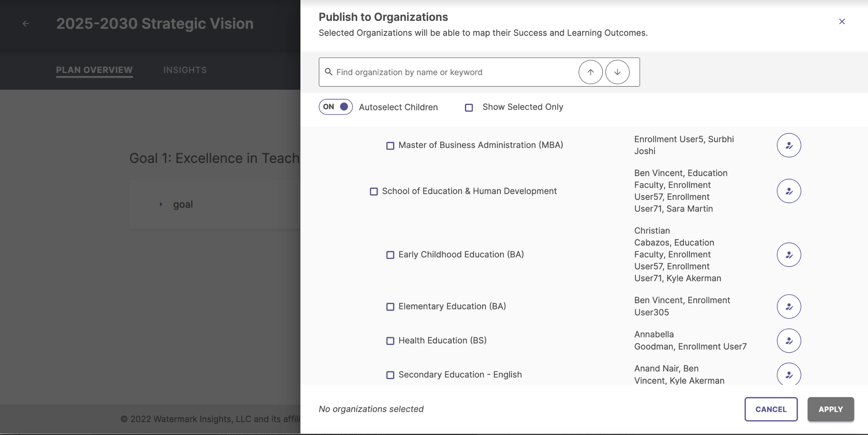The image size is (868, 435).
Task: Click the text 'Enrollment User5, Surbhi Joshi'
Action: pos(684,145)
